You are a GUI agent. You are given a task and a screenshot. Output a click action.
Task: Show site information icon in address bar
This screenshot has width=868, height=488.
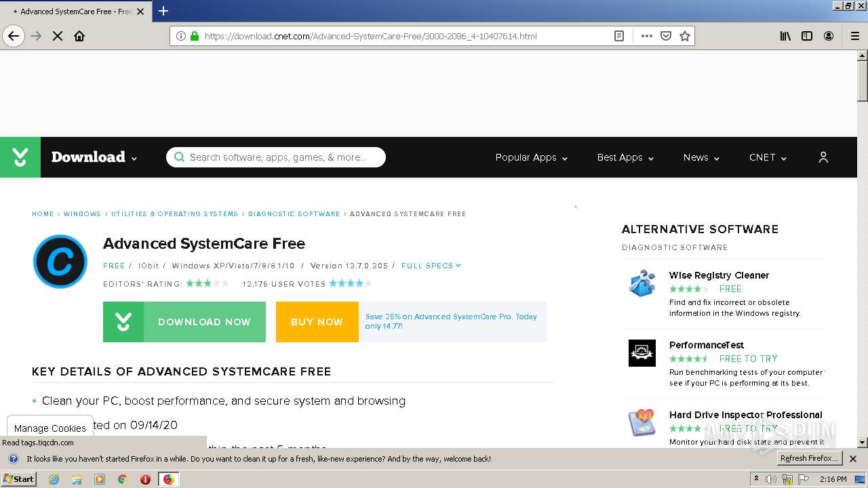click(x=180, y=36)
